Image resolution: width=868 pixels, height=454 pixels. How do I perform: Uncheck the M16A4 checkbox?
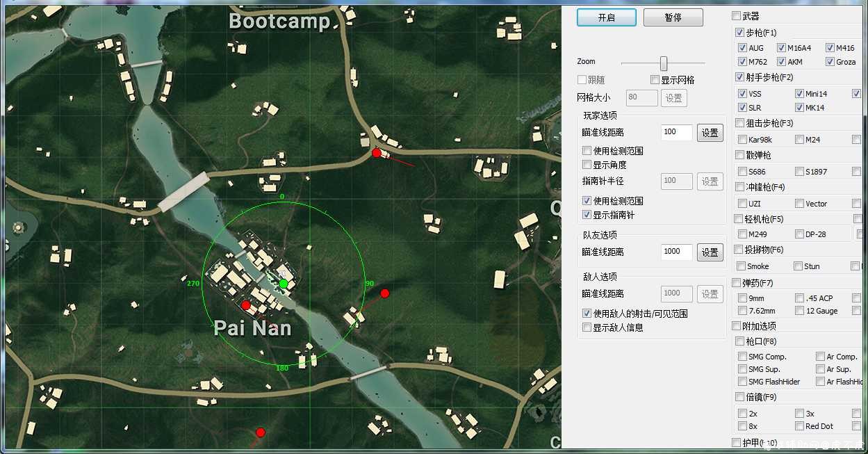tap(781, 48)
